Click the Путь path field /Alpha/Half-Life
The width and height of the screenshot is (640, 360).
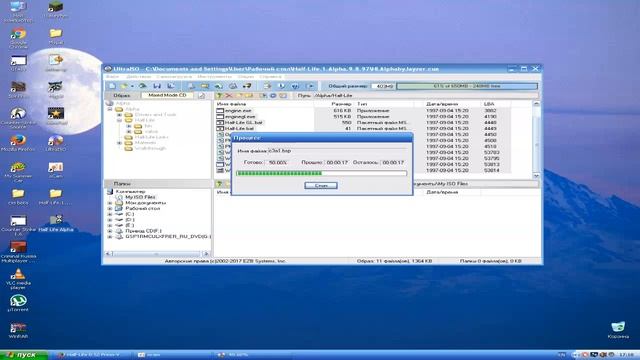[426, 96]
